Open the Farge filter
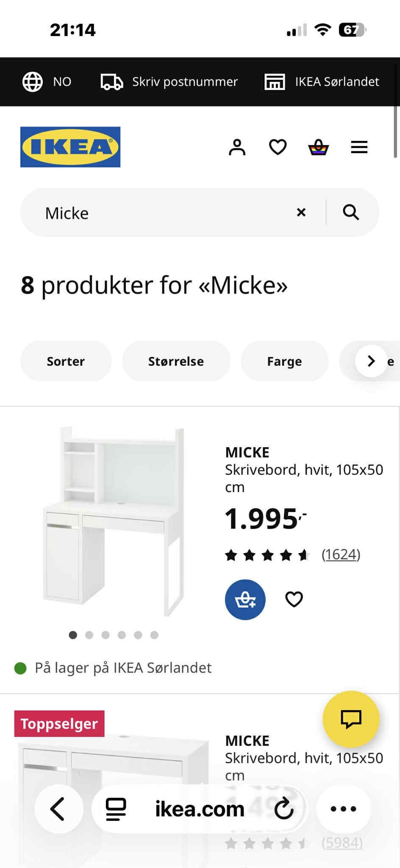The width and height of the screenshot is (400, 868). pos(284,361)
